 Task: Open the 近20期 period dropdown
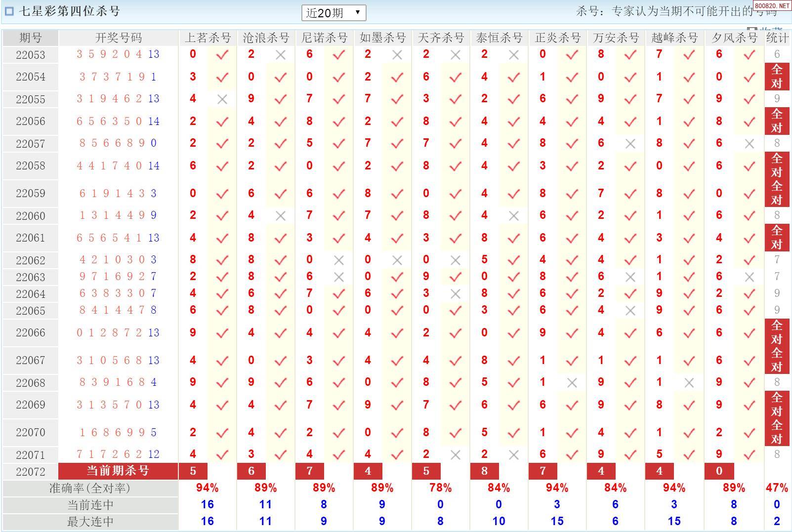coord(333,13)
